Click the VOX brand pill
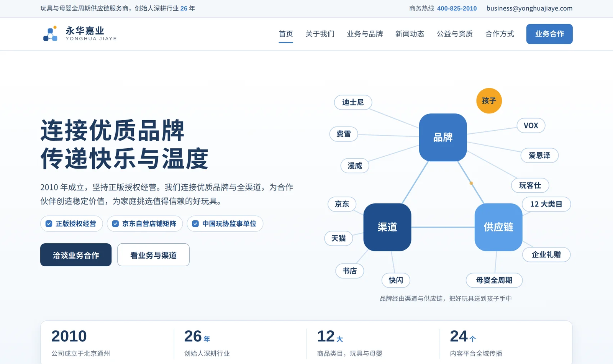Screen dimensions: 613x364 tap(531, 126)
